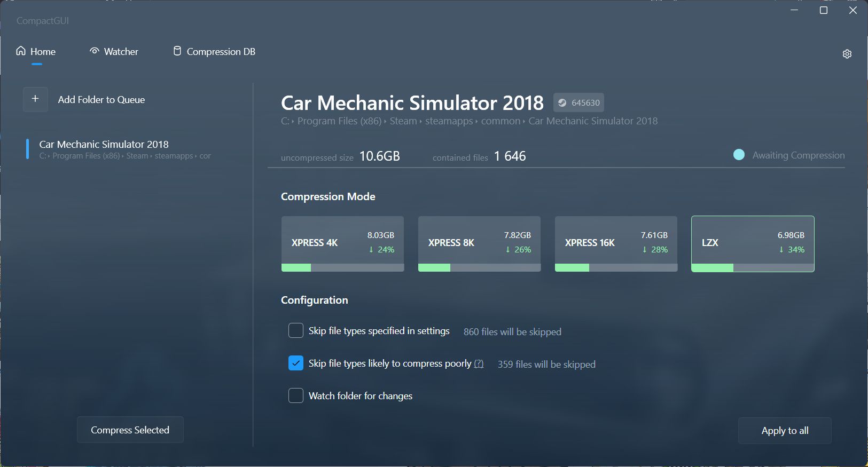Screen dimensions: 868x467
Task: Click the Watcher eye icon
Action: [x=95, y=51]
